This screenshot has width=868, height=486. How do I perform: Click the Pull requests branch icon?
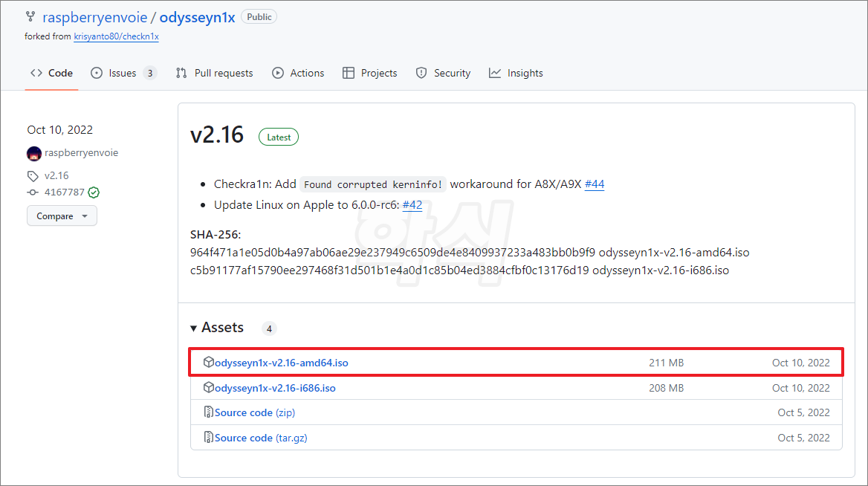click(181, 73)
